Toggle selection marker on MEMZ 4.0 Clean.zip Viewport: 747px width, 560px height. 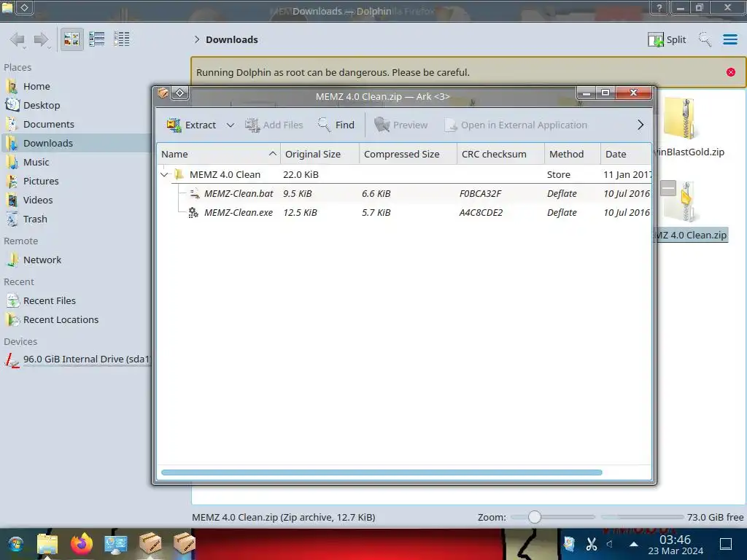tap(668, 188)
